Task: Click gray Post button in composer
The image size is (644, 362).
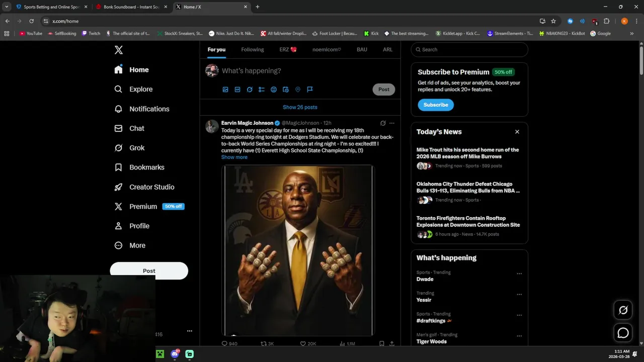Action: [384, 89]
